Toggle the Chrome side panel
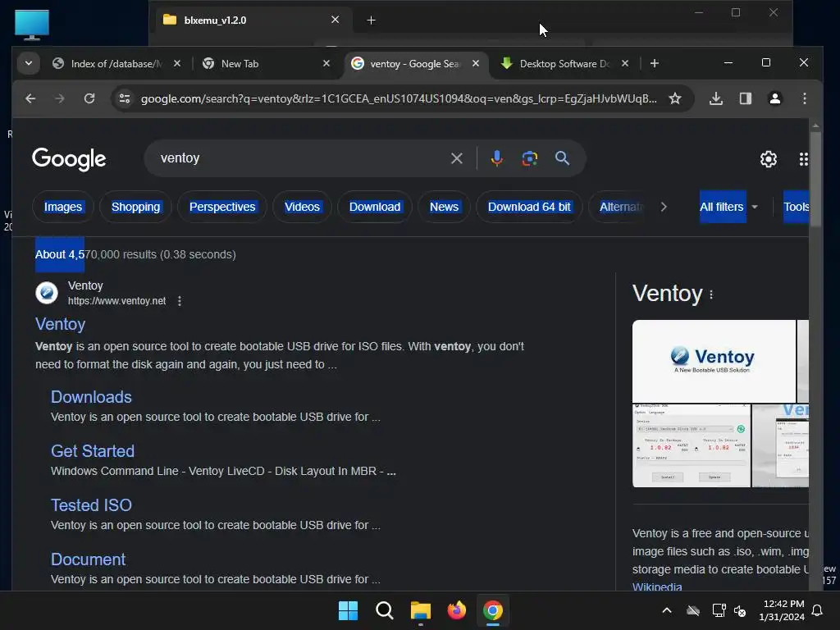 [x=745, y=98]
